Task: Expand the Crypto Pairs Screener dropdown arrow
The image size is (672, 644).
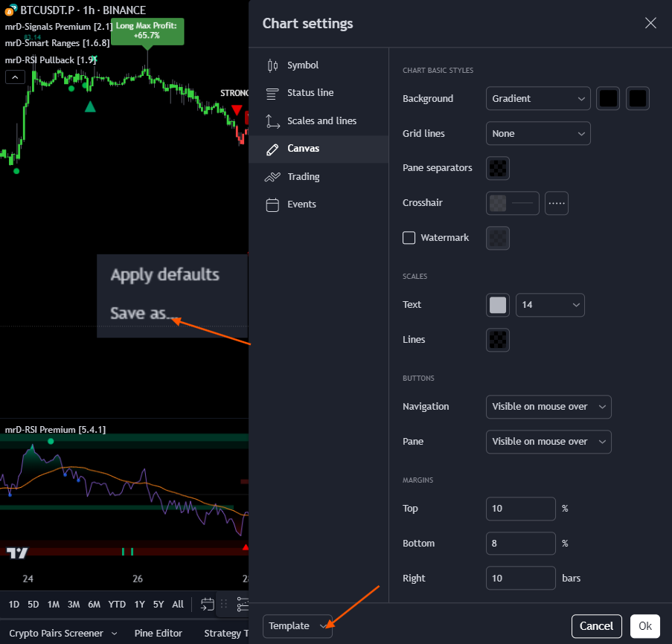Action: (114, 634)
